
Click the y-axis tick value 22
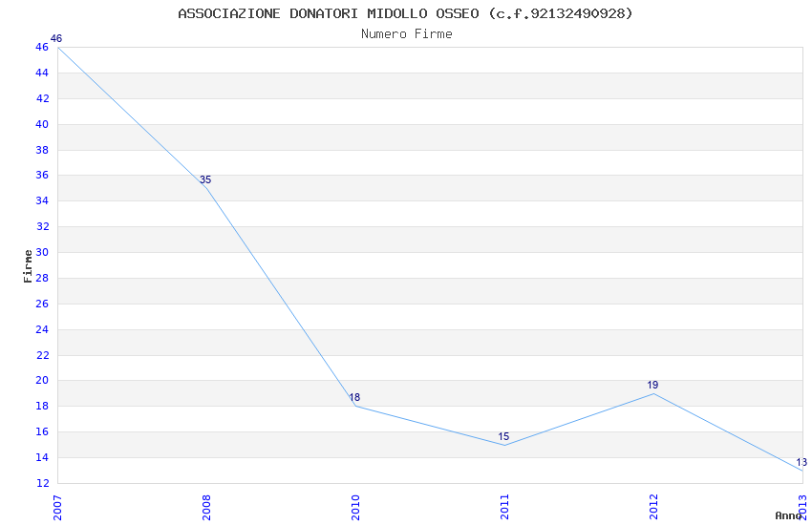click(42, 355)
